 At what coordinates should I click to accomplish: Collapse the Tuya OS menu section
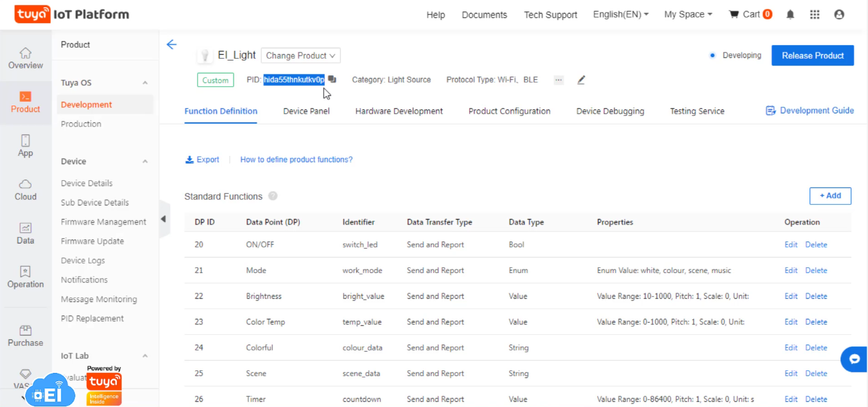point(145,83)
